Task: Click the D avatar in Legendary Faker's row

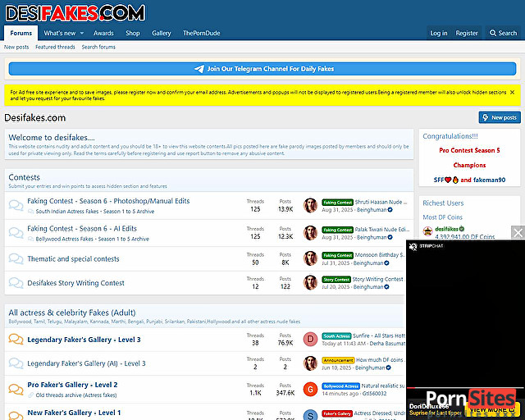Action: point(310,339)
